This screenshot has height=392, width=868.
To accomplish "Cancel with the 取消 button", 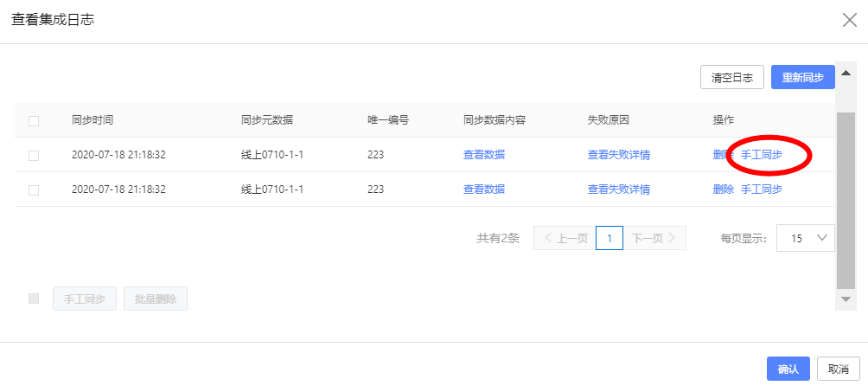I will (838, 369).
